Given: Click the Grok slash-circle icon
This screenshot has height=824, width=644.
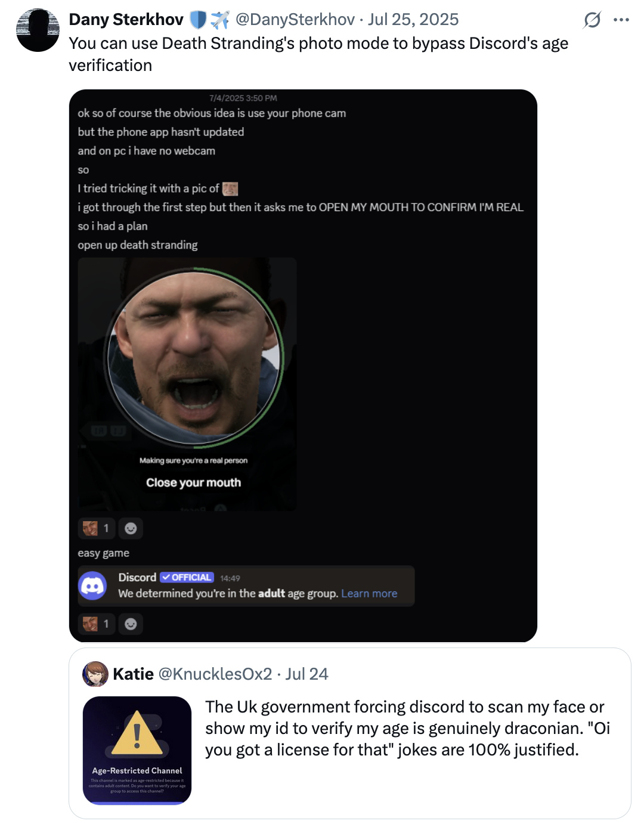Looking at the screenshot, I should (592, 20).
